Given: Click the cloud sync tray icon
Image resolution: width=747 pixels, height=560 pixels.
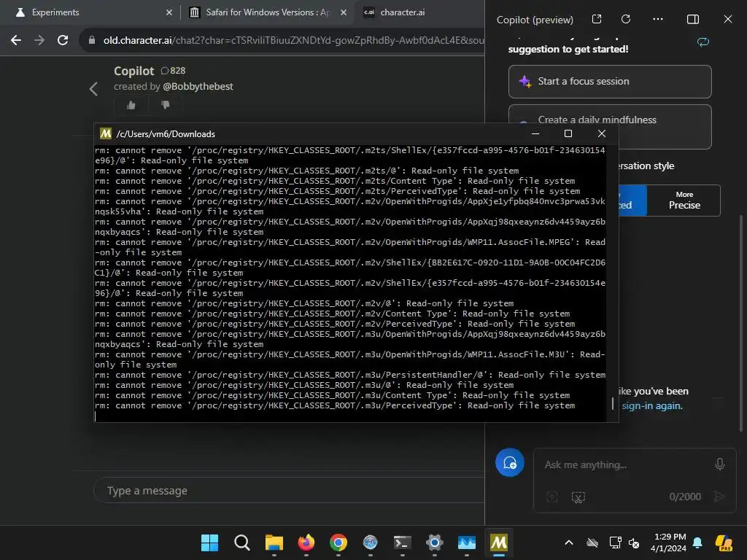Looking at the screenshot, I should pos(592,542).
